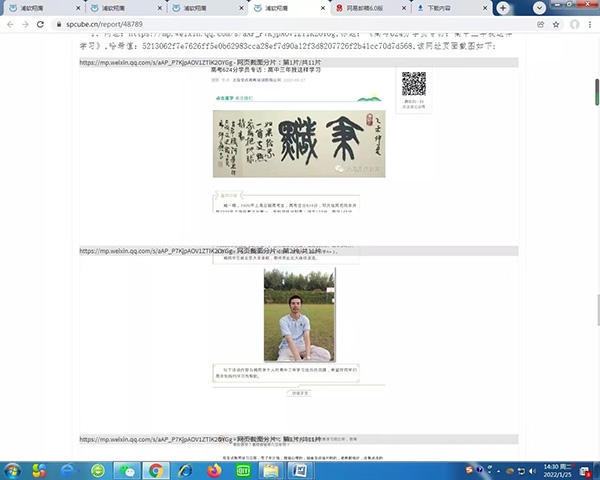
Task: Open a new tab with the plus icon
Action: point(502,7)
